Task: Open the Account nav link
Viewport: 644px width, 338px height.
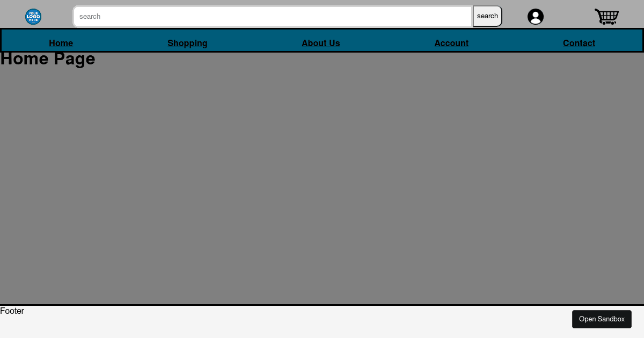Action: coord(451,43)
